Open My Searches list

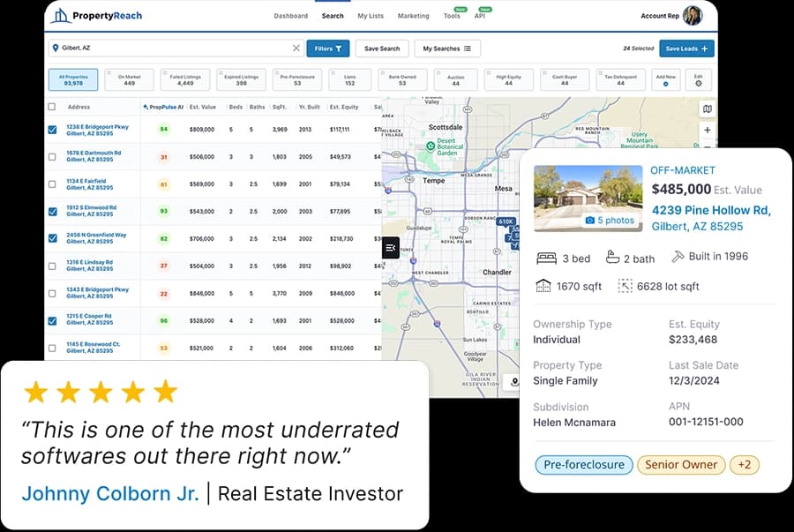(x=447, y=49)
